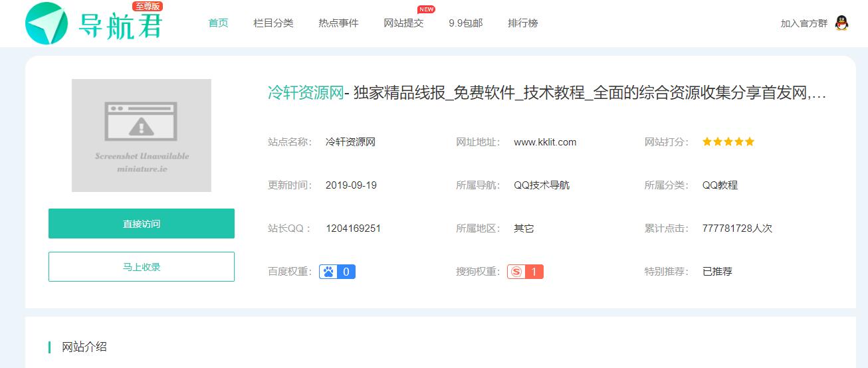Go to 热点事件 page
This screenshot has width=868, height=368.
tap(338, 23)
